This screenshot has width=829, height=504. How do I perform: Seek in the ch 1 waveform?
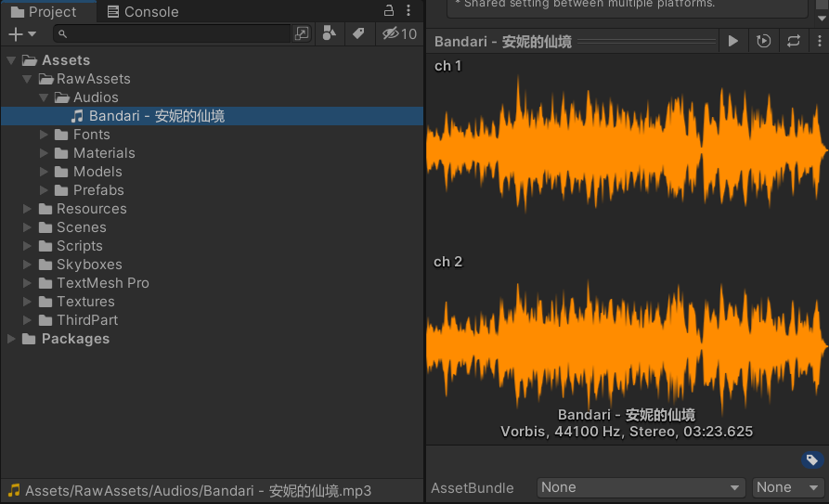[x=627, y=150]
